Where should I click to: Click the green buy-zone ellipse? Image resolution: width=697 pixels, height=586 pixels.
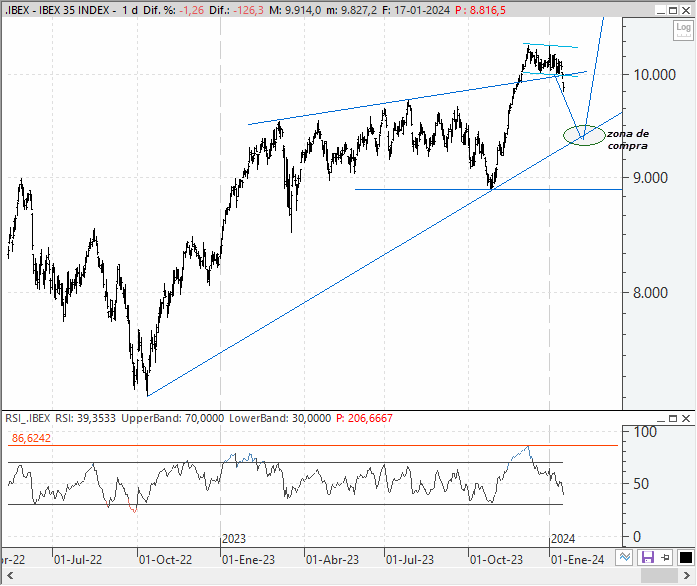pyautogui.click(x=584, y=135)
